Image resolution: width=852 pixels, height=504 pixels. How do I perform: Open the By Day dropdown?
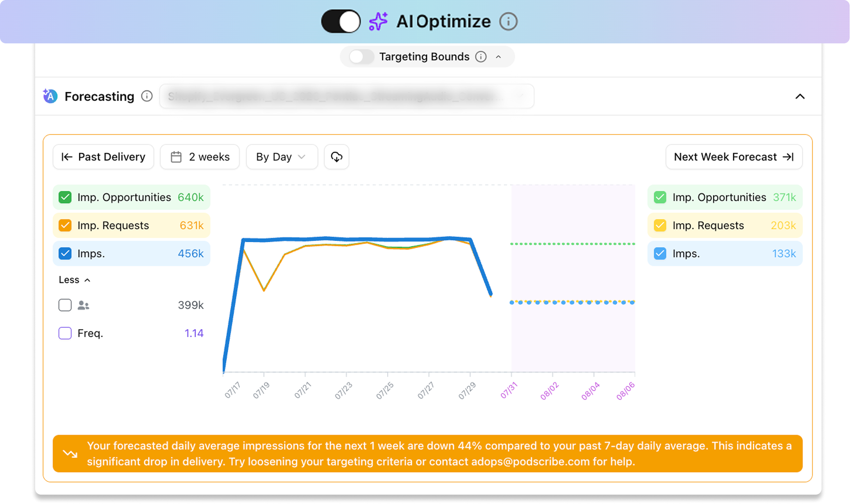282,157
